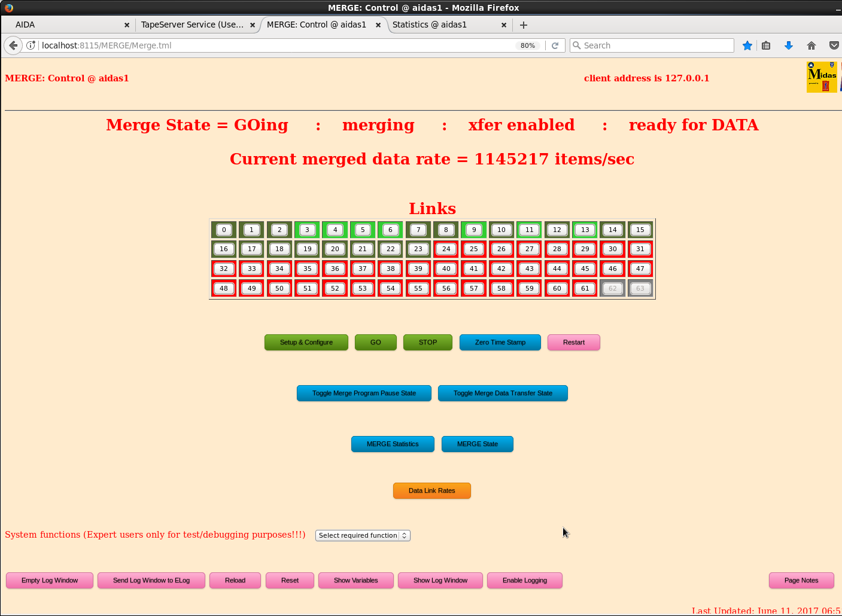Open the Select required function dropdown

pyautogui.click(x=363, y=535)
